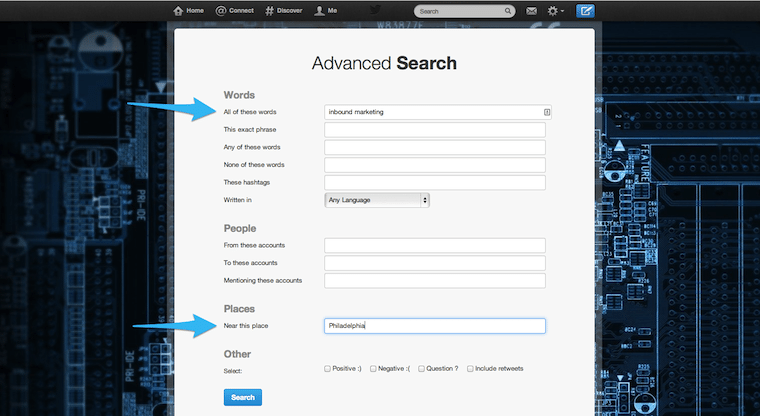Viewport: 760px width, 416px height.
Task: Check the Negative :( option
Action: [x=373, y=368]
